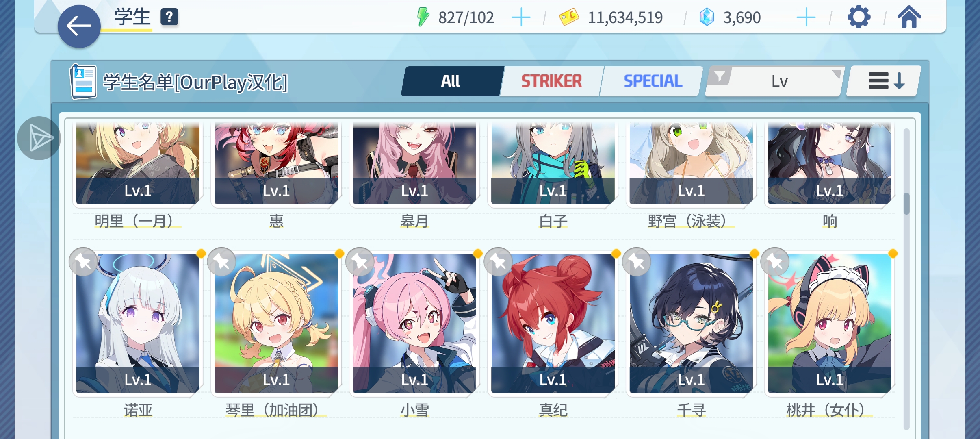Open the filter funnel icon
The height and width of the screenshot is (439, 980).
click(720, 76)
